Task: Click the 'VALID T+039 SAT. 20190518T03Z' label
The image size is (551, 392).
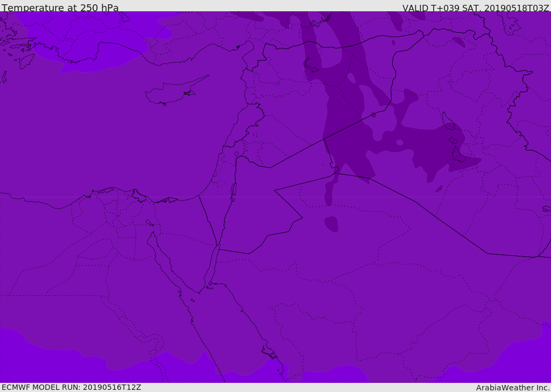Action: 476,8
